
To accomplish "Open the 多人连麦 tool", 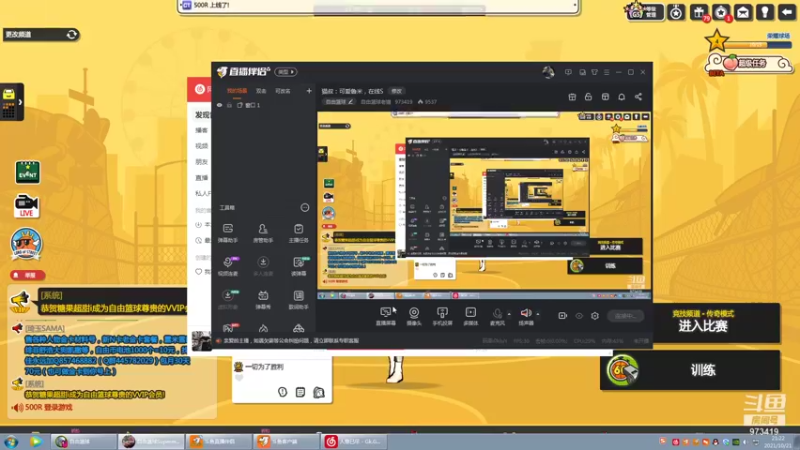I will (263, 266).
